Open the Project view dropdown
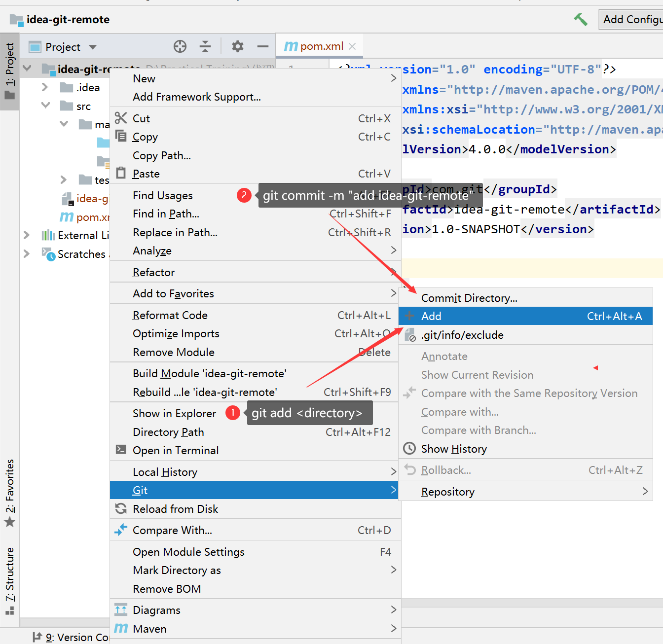663x644 pixels. [93, 47]
